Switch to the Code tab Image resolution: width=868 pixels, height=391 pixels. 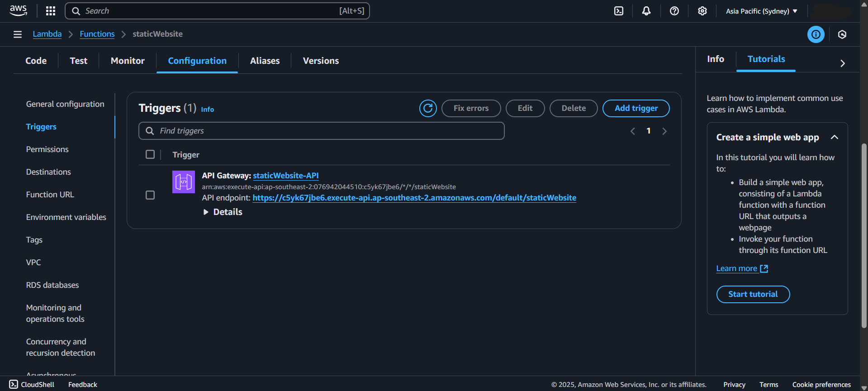coord(36,61)
